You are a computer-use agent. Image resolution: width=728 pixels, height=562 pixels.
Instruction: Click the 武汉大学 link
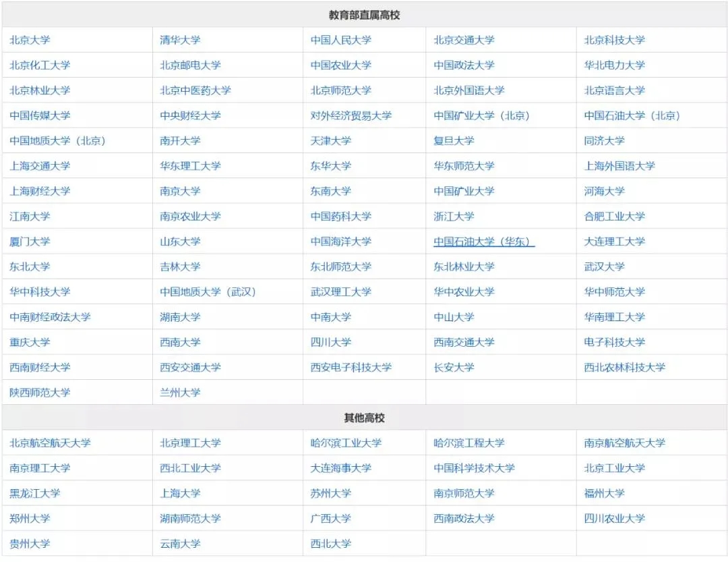(x=604, y=266)
